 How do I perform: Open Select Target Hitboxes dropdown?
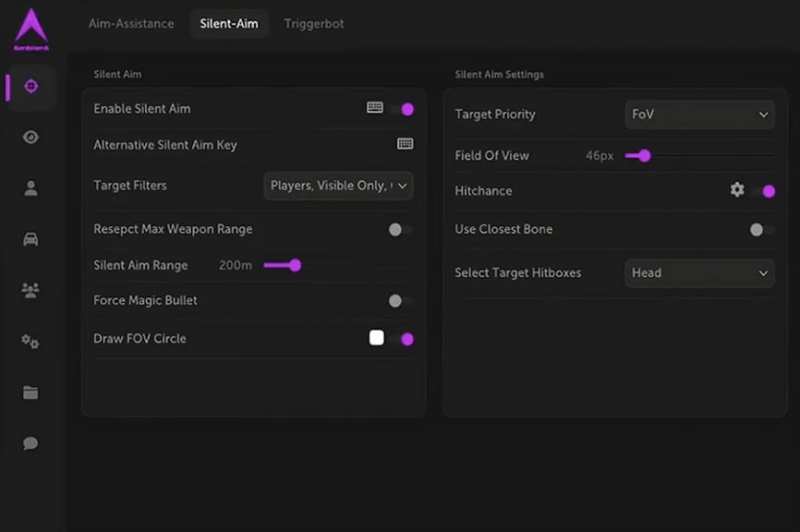click(x=699, y=273)
